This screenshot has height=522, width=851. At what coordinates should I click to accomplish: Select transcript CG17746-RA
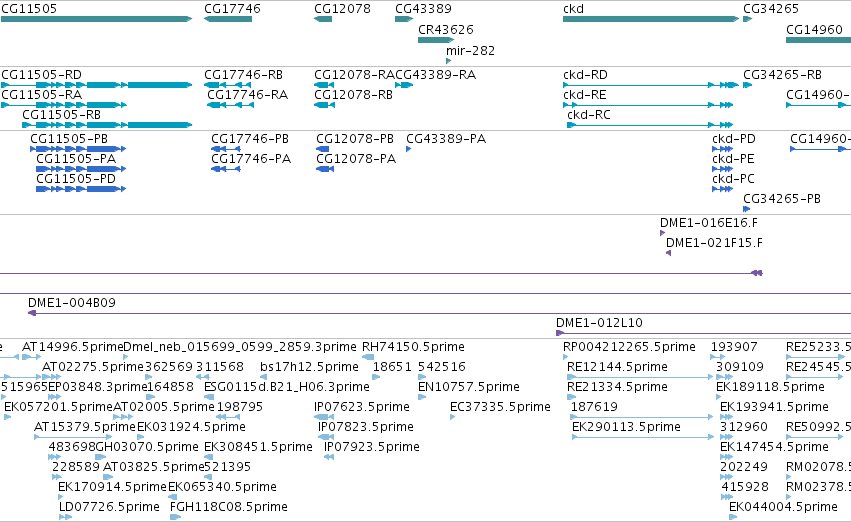[x=231, y=105]
